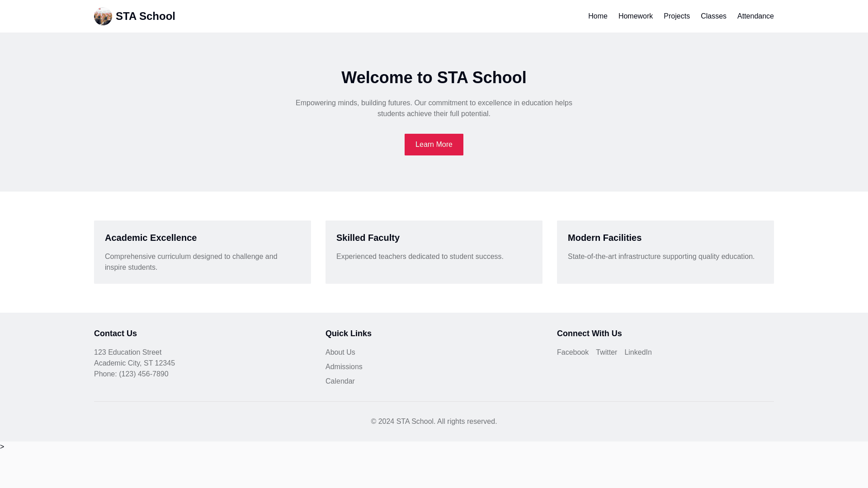
Task: Select the Academic Excellence card
Action: [202, 252]
